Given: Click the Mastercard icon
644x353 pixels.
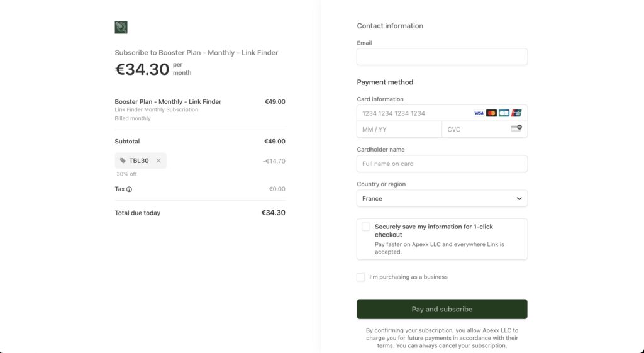Looking at the screenshot, I should [x=491, y=113].
